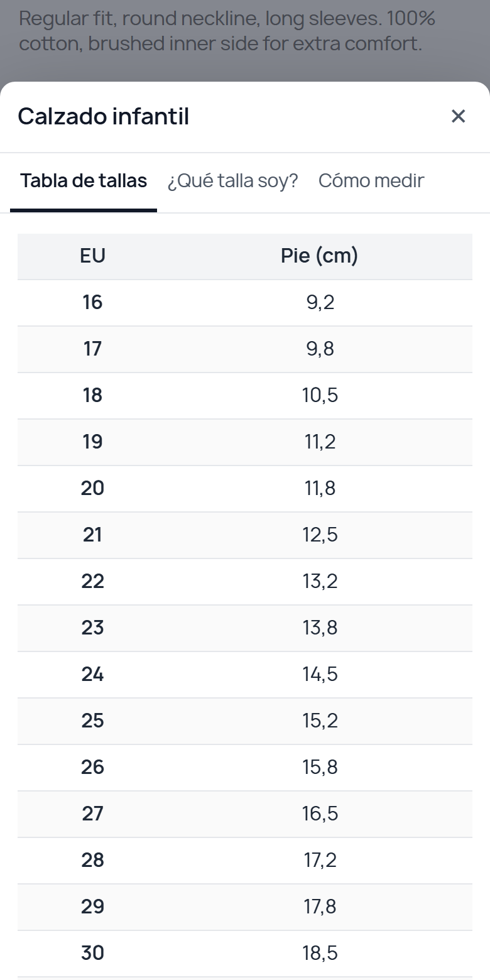Viewport: 490px width, 980px height.
Task: Switch to the Tabla de tallas tab
Action: (x=84, y=181)
